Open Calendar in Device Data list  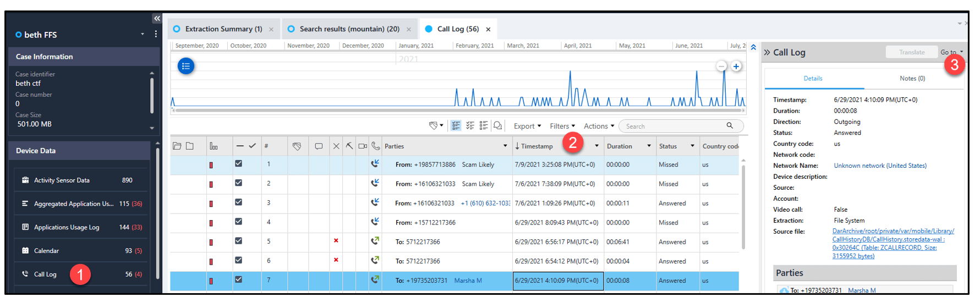click(81, 251)
